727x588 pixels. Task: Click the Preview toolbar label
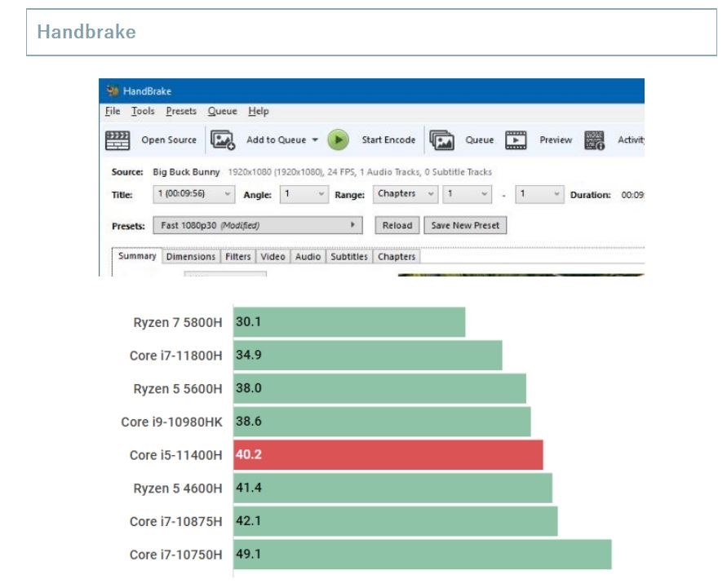coord(556,140)
